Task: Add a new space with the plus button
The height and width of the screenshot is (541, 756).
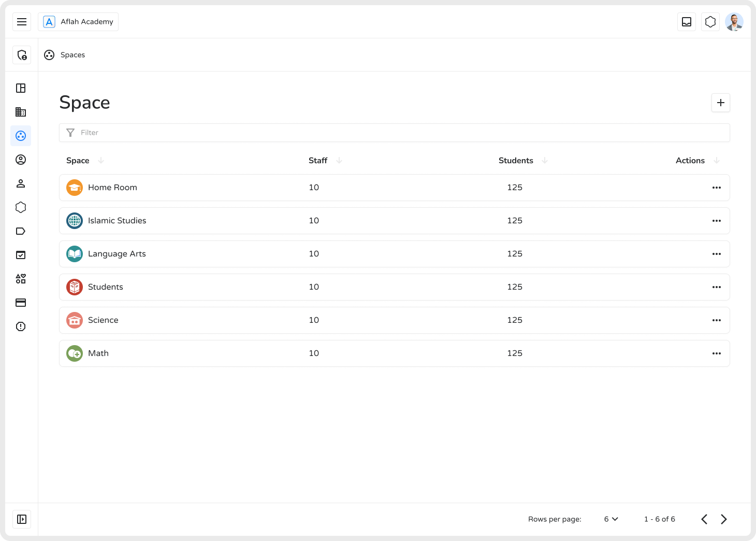Action: (x=720, y=103)
